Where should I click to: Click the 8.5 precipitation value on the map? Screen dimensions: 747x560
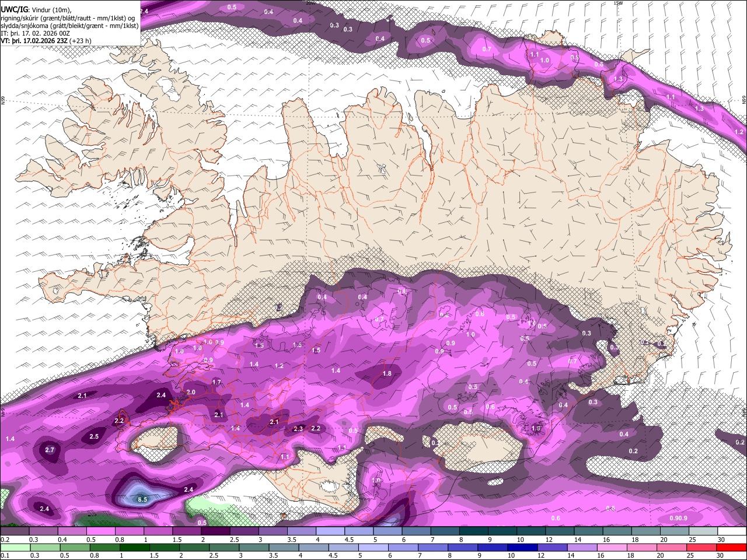point(142,499)
